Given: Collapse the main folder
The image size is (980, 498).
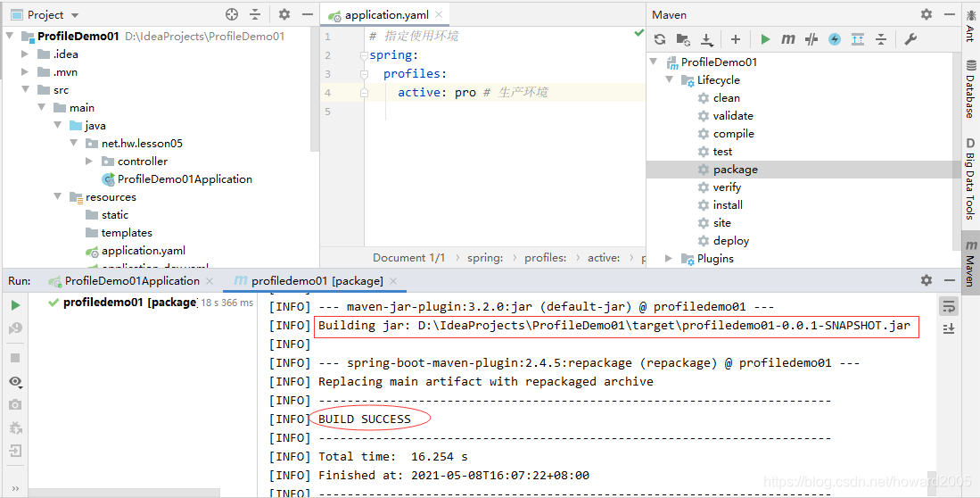Looking at the screenshot, I should click(42, 108).
